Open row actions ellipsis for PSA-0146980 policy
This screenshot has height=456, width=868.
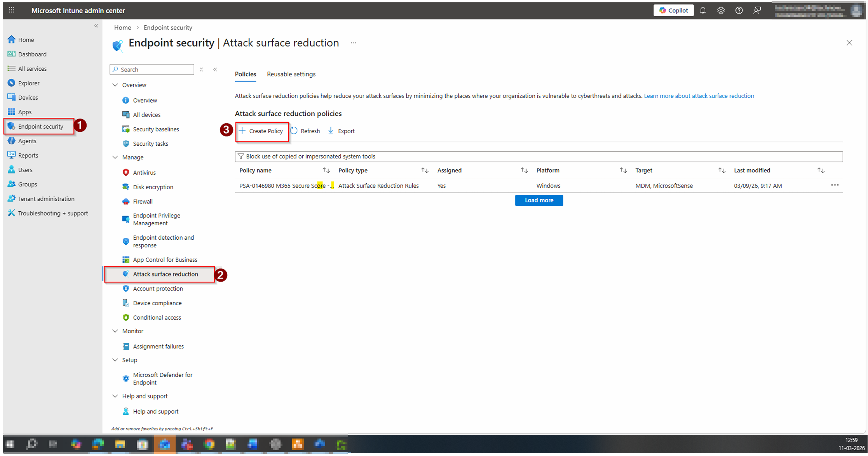coord(835,185)
